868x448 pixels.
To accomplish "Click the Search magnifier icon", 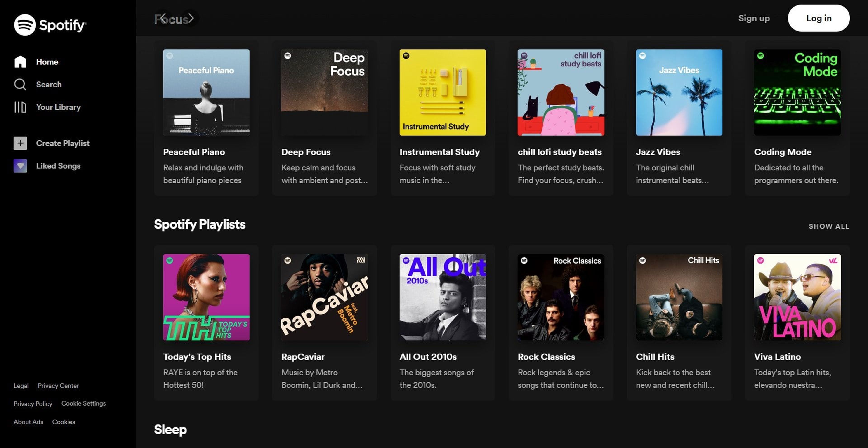I will pos(20,84).
